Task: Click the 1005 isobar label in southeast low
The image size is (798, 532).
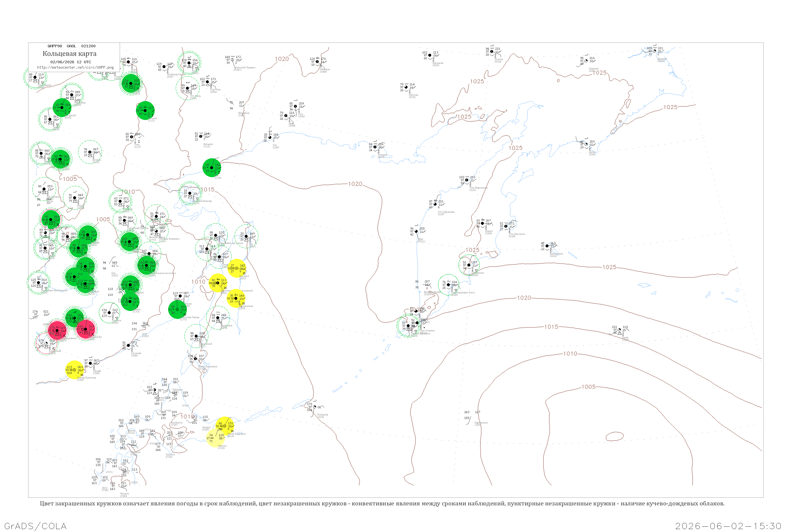Action: (588, 387)
